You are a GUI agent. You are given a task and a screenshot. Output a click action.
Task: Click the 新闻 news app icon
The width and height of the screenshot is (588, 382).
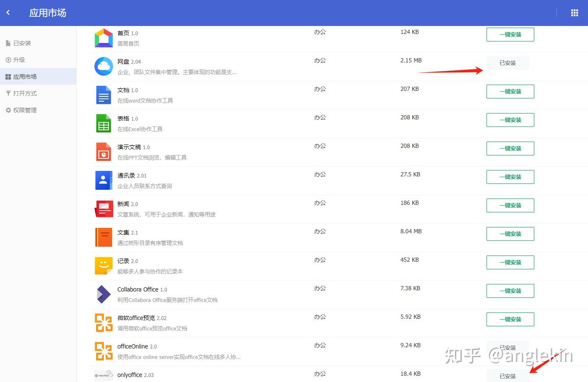click(x=104, y=209)
